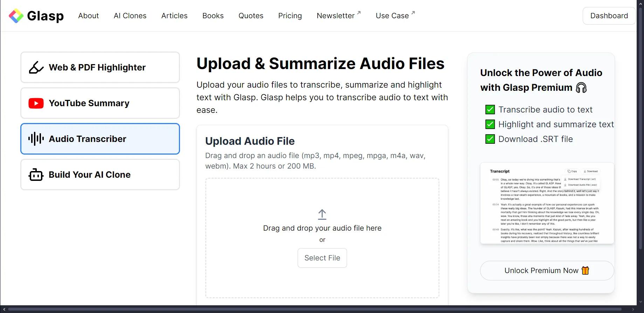
Task: Click the transcript preview thumbnail
Action: pos(547,203)
